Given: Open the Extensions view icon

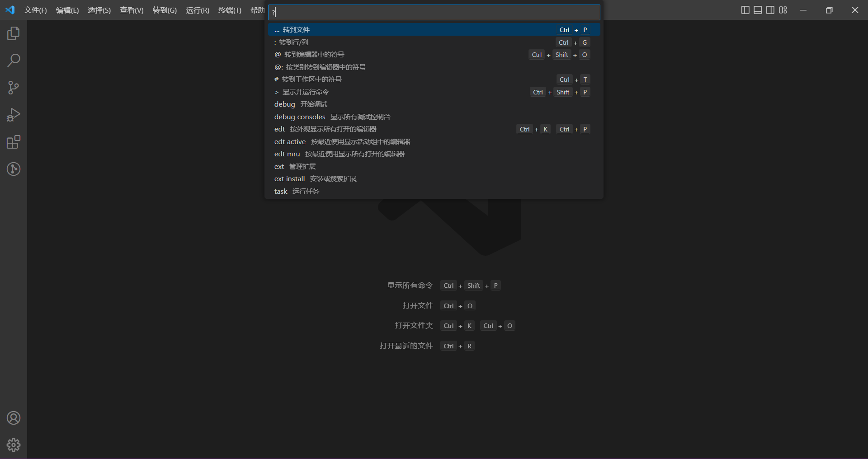Looking at the screenshot, I should click(14, 142).
